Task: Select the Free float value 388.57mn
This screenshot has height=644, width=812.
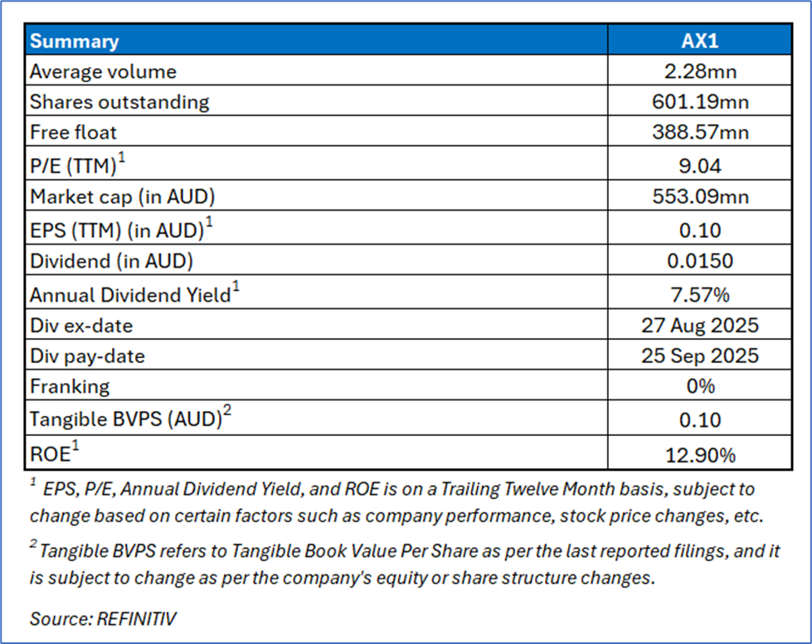Action: click(x=699, y=134)
